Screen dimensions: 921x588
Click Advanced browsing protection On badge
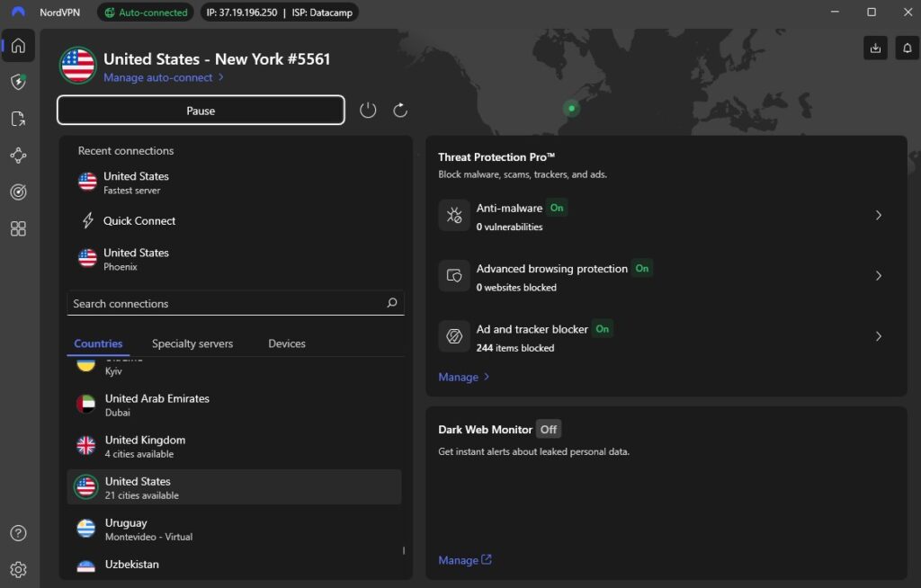tap(641, 268)
